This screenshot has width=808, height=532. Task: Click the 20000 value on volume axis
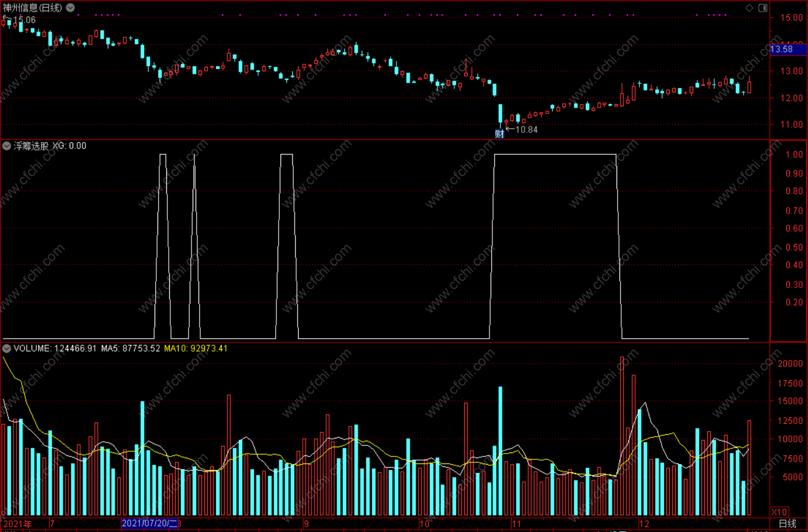[790, 363]
